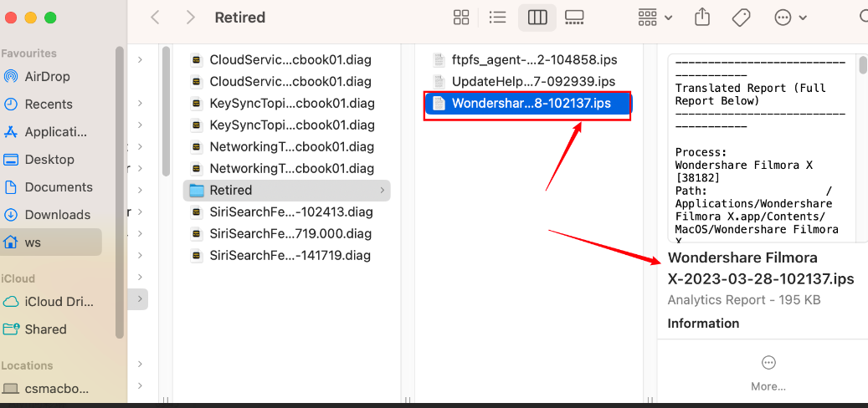Go back with the left chevron

click(x=156, y=18)
